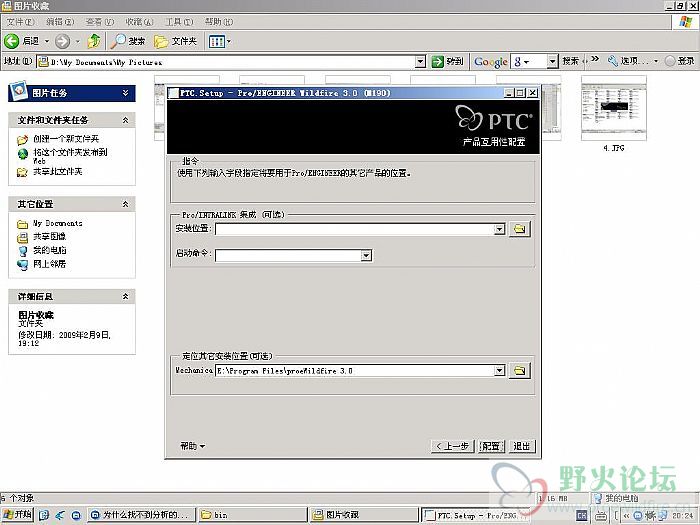This screenshot has width=700, height=525.
Task: Collapse Details (详细信息) panel chevron
Action: [125, 296]
